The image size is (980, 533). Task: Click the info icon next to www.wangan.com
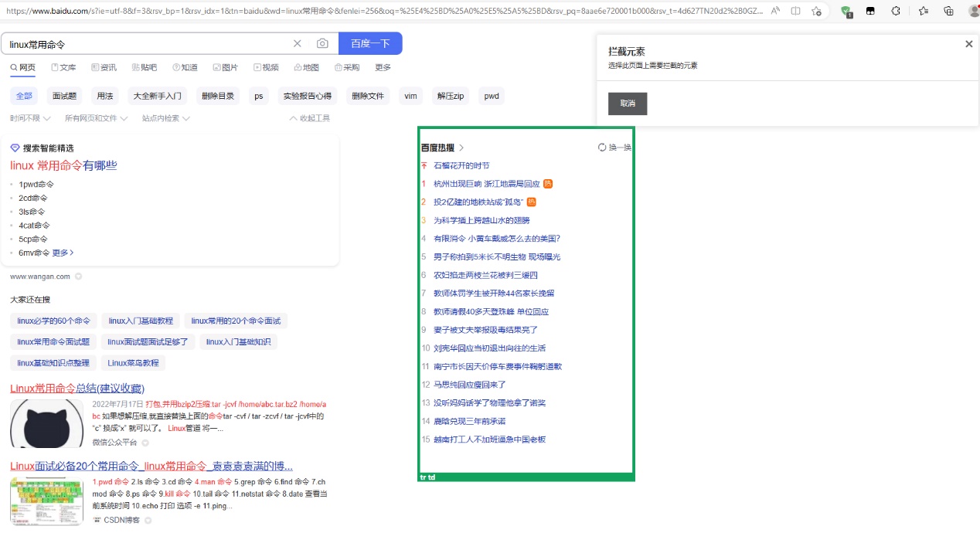(78, 277)
